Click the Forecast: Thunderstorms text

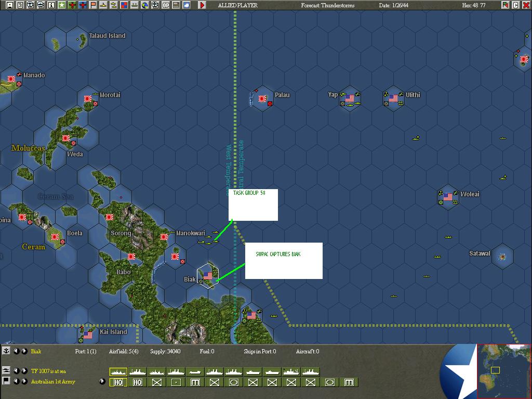328,5
